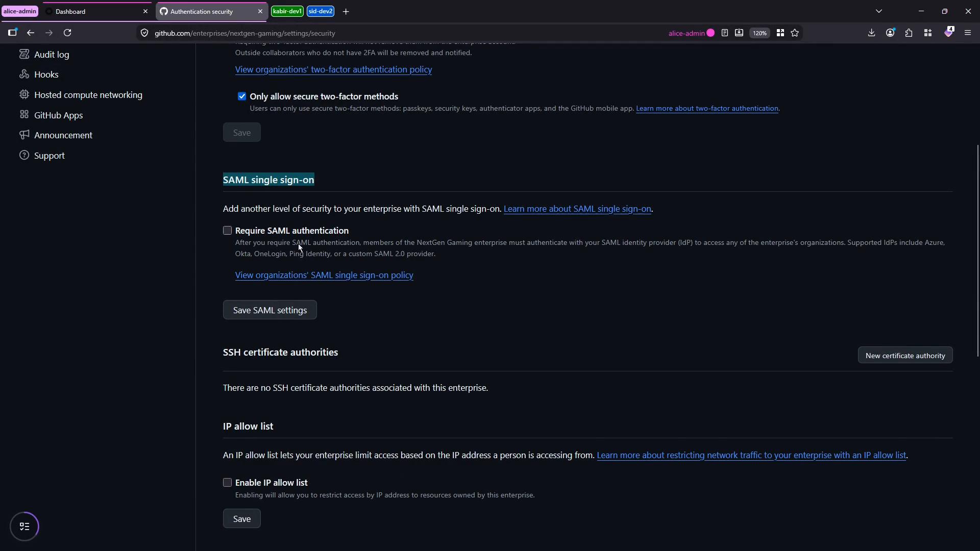Click the SSH certificate authorities heading
The width and height of the screenshot is (980, 551).
[280, 353]
